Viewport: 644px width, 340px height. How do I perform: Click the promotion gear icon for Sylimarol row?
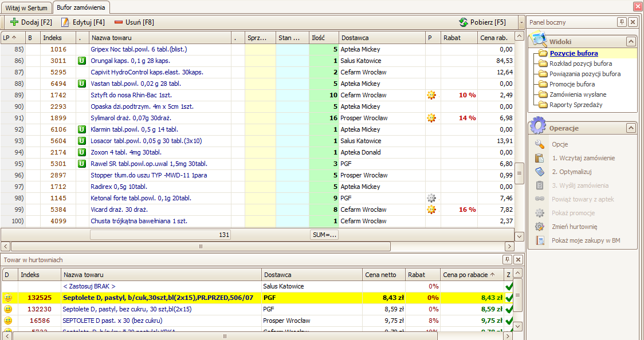(431, 118)
